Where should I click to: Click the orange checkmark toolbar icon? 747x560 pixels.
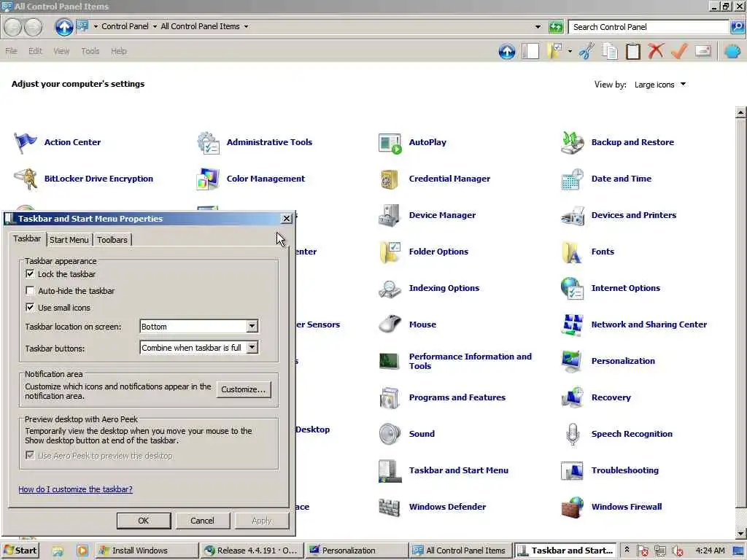pyautogui.click(x=679, y=51)
